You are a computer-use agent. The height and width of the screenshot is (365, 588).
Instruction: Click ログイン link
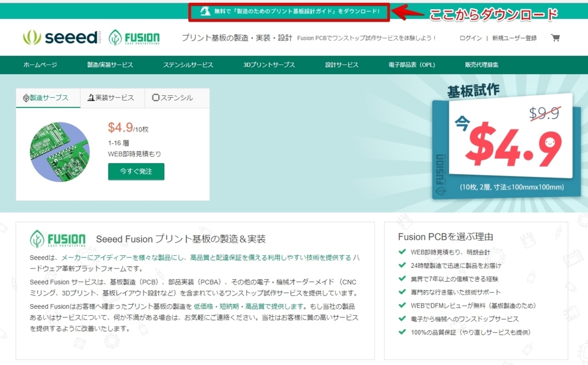point(471,38)
